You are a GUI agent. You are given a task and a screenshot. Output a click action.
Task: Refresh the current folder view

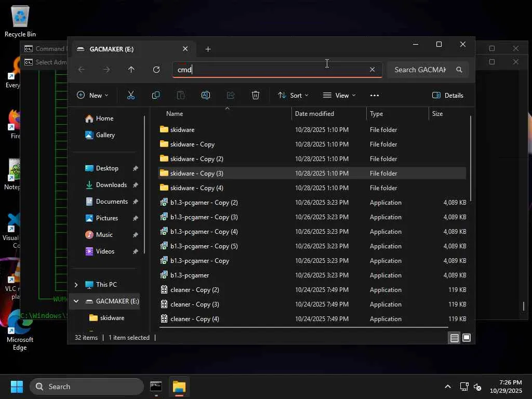pos(156,70)
